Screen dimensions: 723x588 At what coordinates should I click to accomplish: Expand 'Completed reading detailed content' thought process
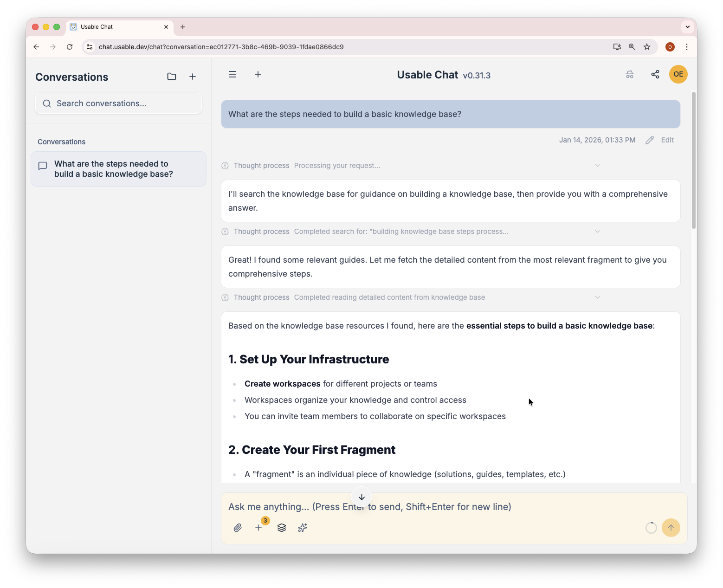pyautogui.click(x=597, y=297)
